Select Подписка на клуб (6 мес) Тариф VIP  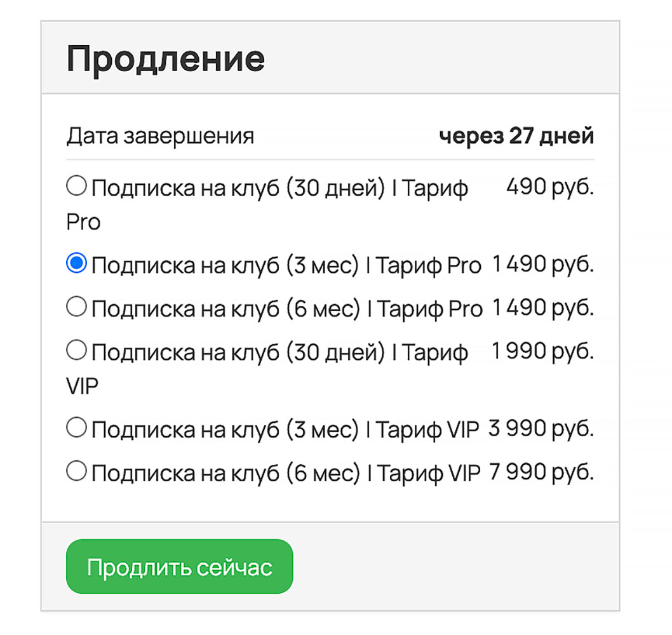click(x=76, y=471)
